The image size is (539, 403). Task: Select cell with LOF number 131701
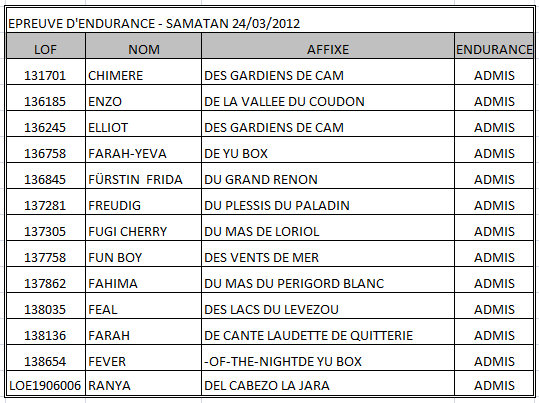pos(46,72)
